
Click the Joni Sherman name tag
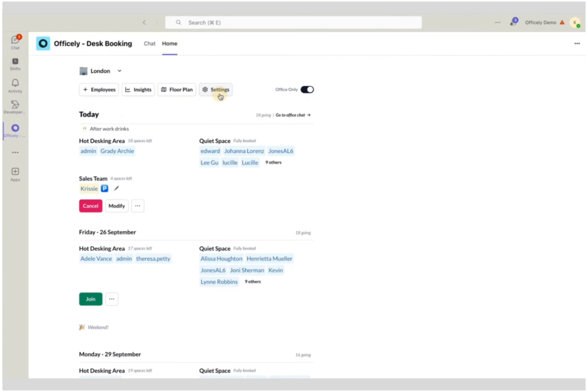[247, 270]
